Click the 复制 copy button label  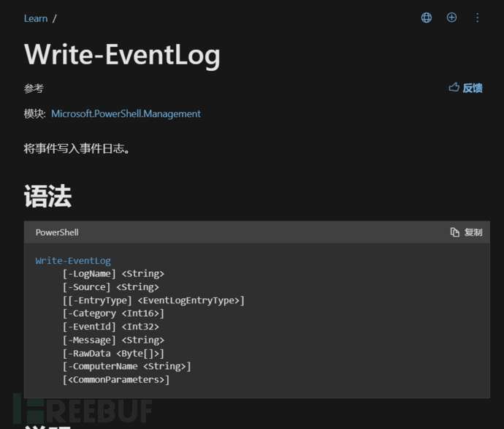(x=473, y=232)
